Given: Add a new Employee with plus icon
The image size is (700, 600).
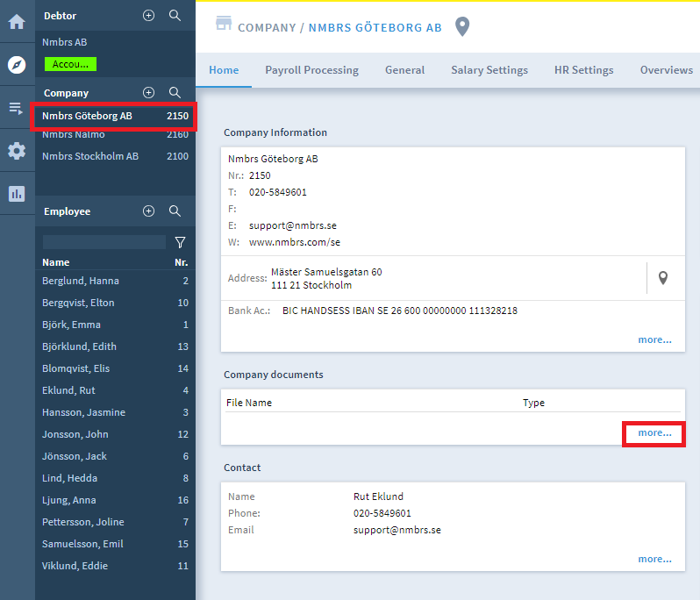Looking at the screenshot, I should (148, 211).
